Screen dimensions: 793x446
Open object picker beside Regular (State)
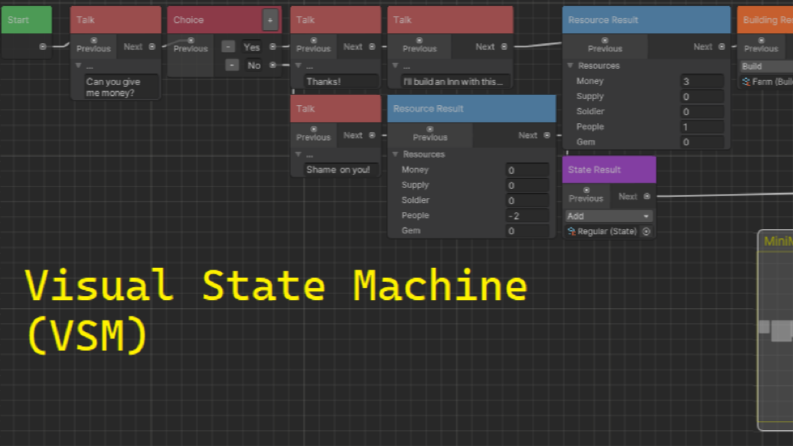tap(646, 232)
